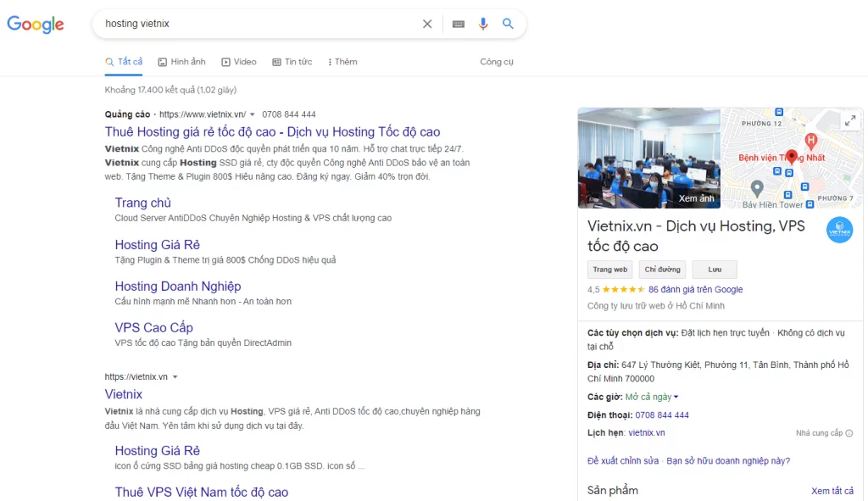This screenshot has width=868, height=501.
Task: Expand Mở cả ngày hours dropdown
Action: 652,397
